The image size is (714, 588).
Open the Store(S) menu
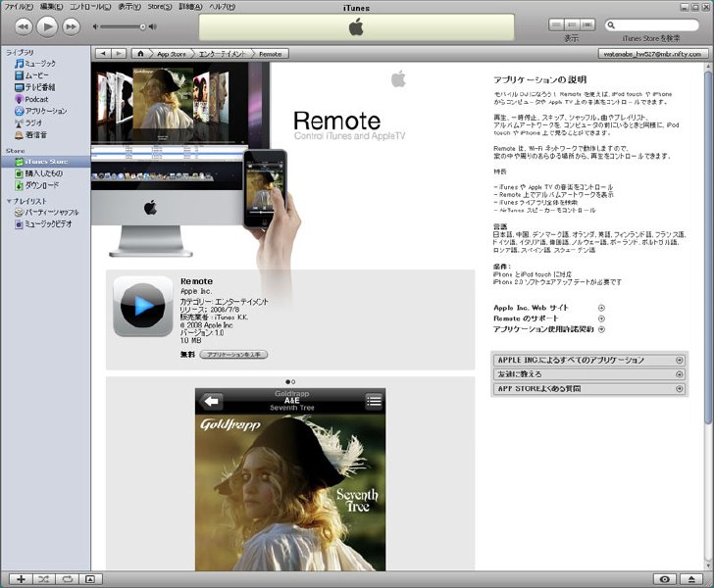pyautogui.click(x=159, y=7)
